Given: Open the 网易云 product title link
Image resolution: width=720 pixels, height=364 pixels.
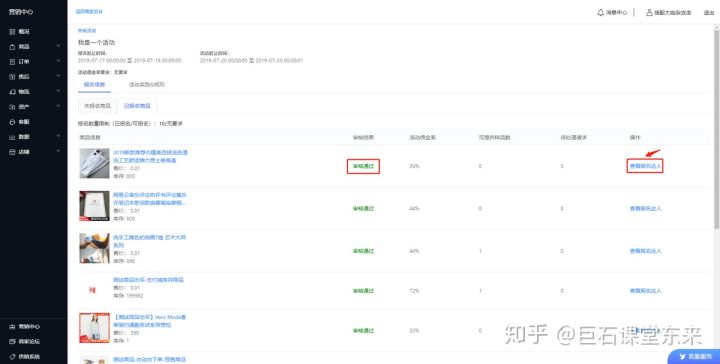Looking at the screenshot, I should coord(150,199).
